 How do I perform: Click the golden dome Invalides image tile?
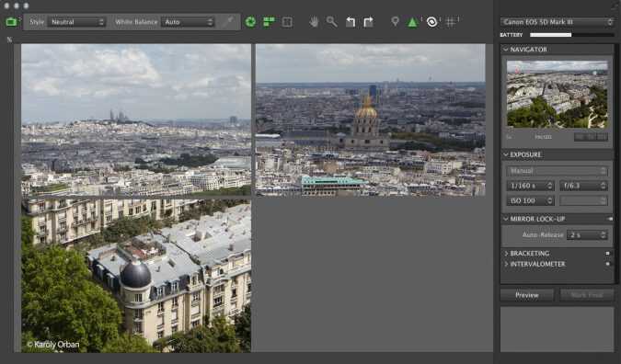click(371, 119)
